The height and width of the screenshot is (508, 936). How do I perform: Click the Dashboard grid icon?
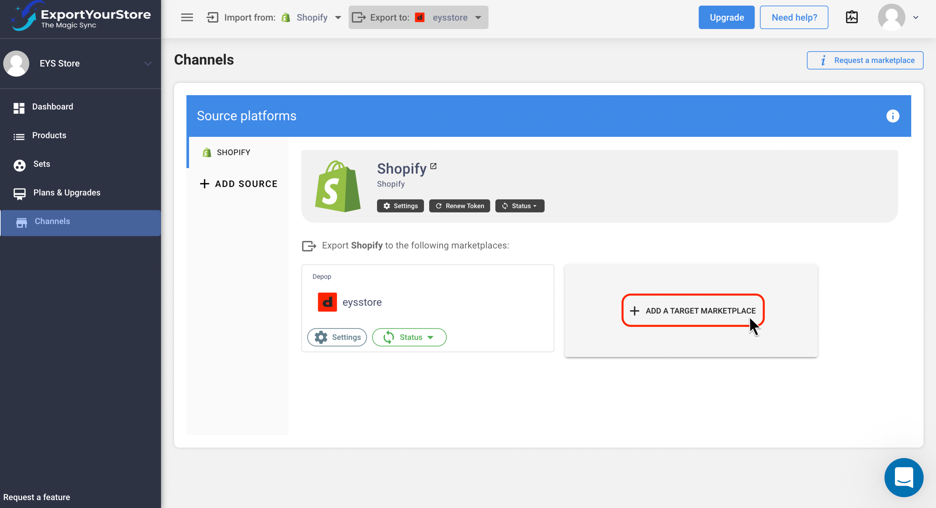19,107
